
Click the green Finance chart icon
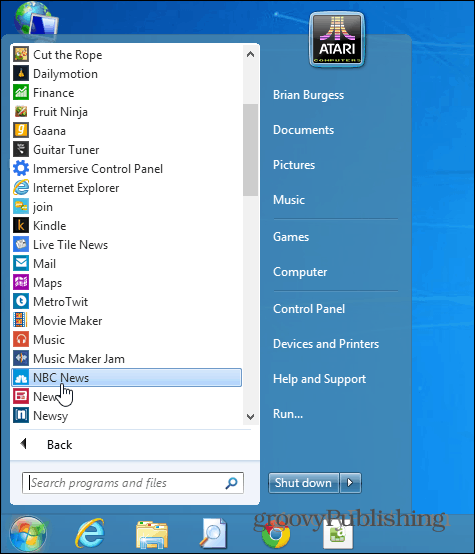coord(21,93)
